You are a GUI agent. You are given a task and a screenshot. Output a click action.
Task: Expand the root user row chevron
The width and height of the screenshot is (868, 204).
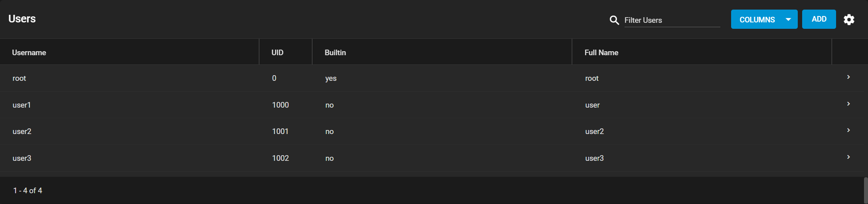pyautogui.click(x=848, y=77)
